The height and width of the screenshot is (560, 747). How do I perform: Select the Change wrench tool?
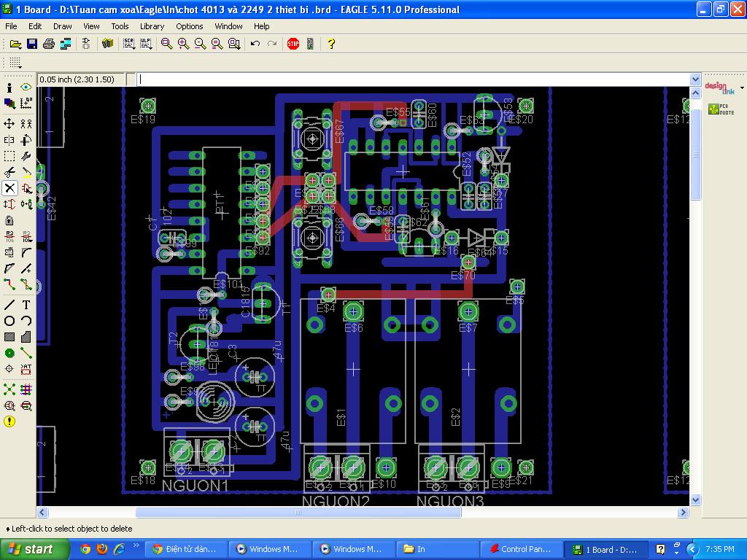tap(26, 156)
